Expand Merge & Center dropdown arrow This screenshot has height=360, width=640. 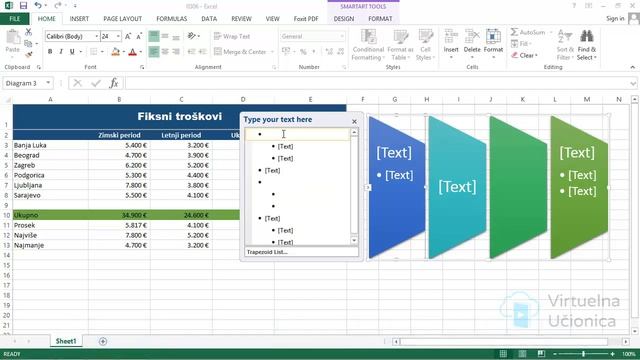pyautogui.click(x=272, y=52)
